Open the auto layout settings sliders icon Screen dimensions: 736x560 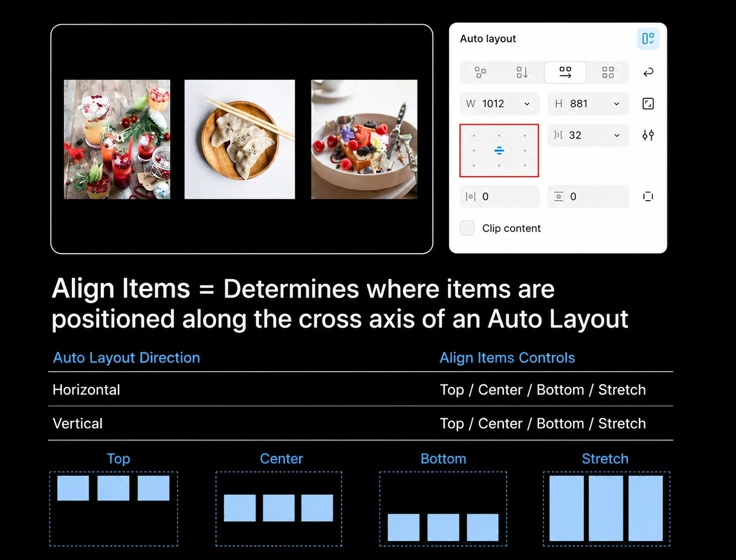[648, 135]
